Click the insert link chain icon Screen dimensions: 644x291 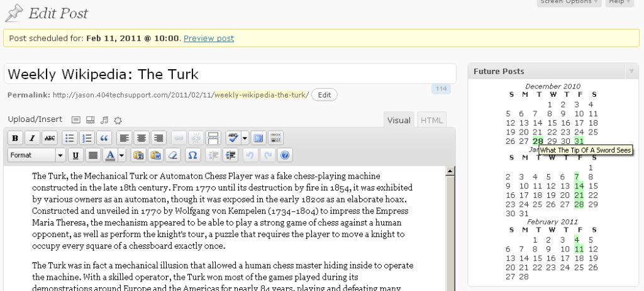[179, 138]
